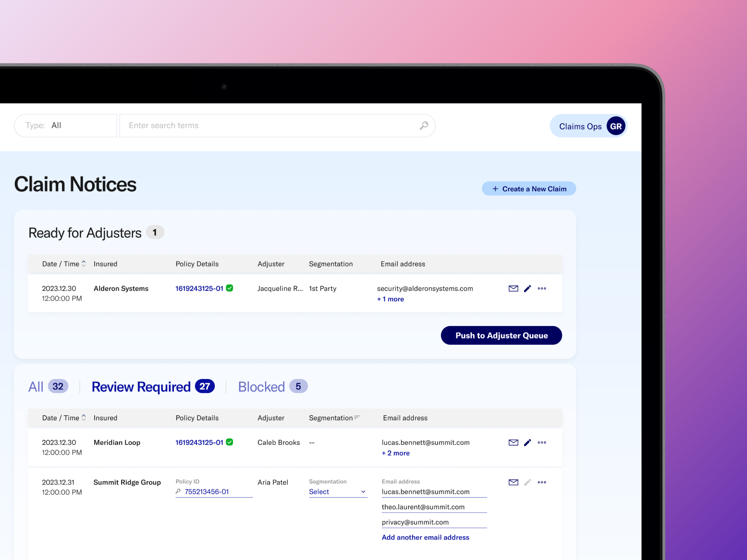Sort by Date / Time in Ready table

click(x=83, y=264)
